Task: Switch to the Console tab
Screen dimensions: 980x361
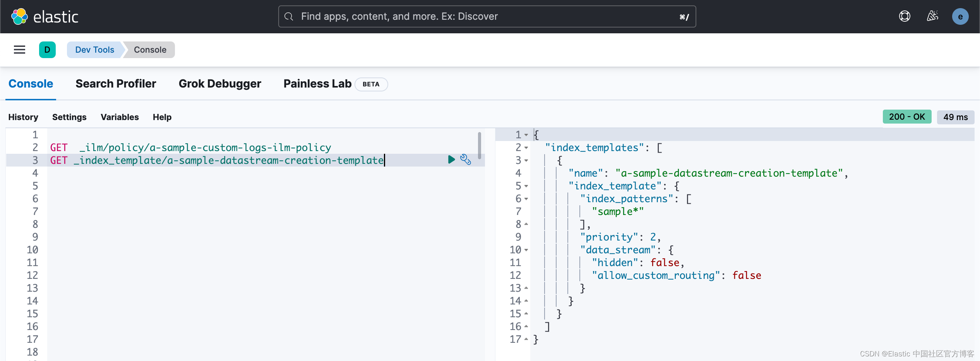Action: 31,84
